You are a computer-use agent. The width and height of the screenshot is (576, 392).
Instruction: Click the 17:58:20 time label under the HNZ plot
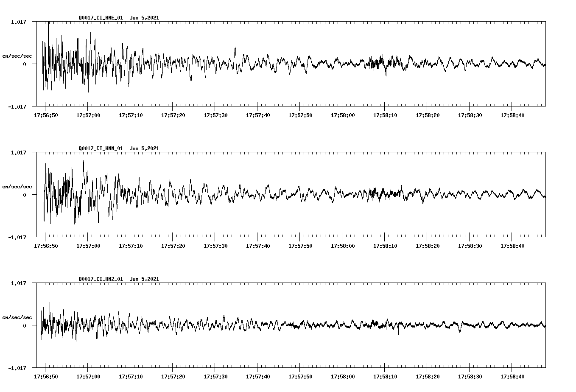coord(428,377)
